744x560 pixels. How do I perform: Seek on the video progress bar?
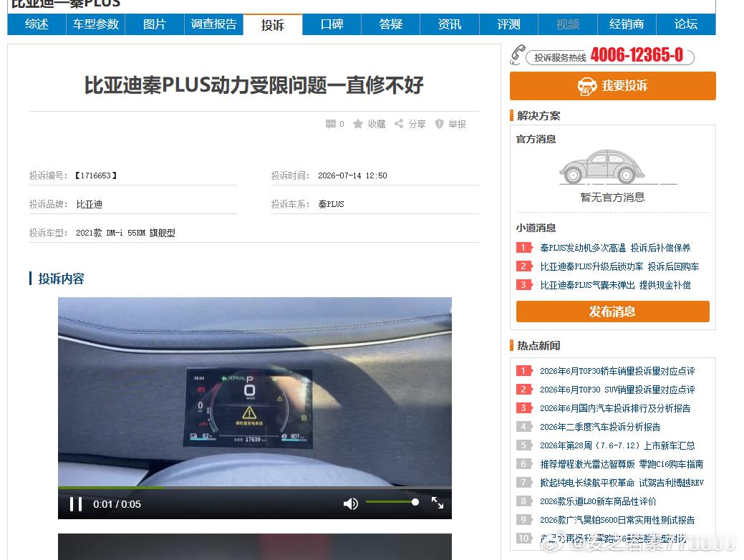click(x=255, y=488)
